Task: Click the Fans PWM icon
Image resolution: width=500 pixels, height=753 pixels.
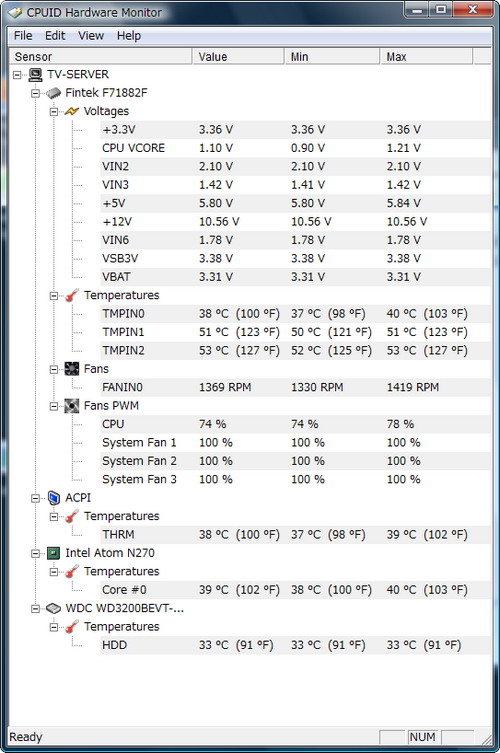Action: [72, 406]
